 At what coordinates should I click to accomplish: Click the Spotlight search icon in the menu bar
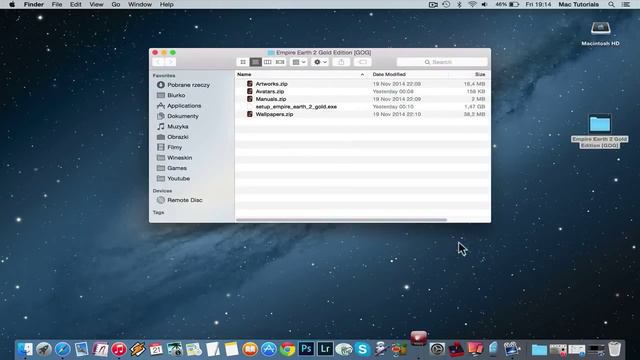coord(611,4)
